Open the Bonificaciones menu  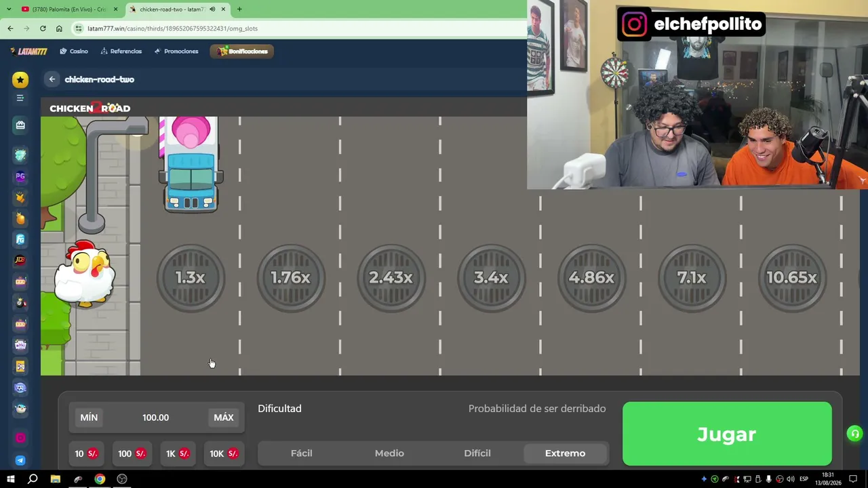click(x=242, y=52)
